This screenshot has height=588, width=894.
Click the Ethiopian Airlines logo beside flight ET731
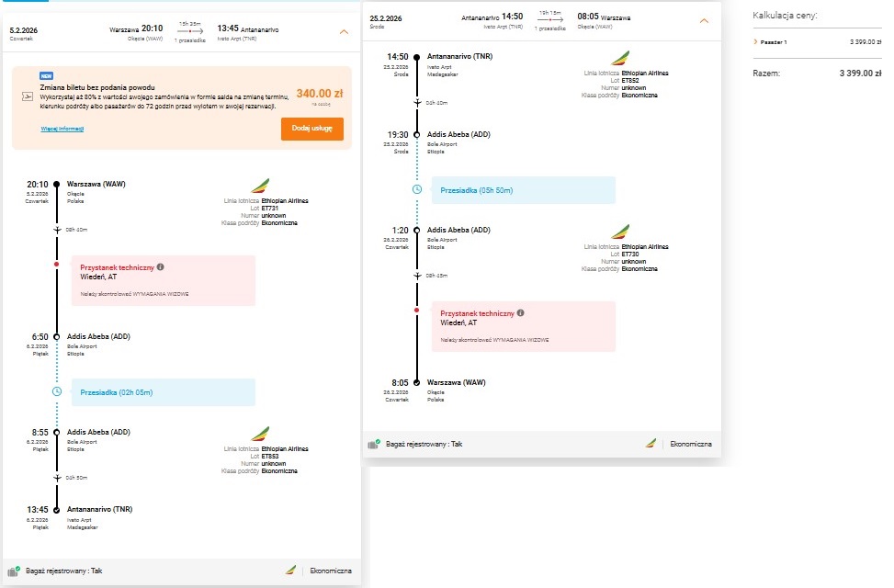click(x=260, y=186)
